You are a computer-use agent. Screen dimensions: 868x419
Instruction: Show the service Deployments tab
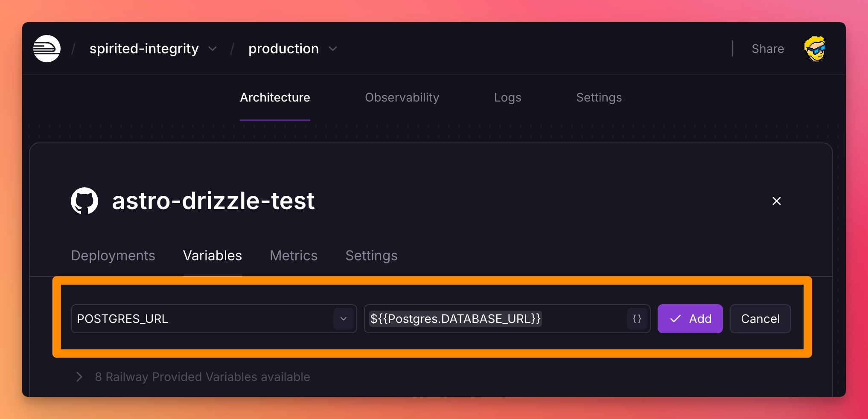pos(113,256)
